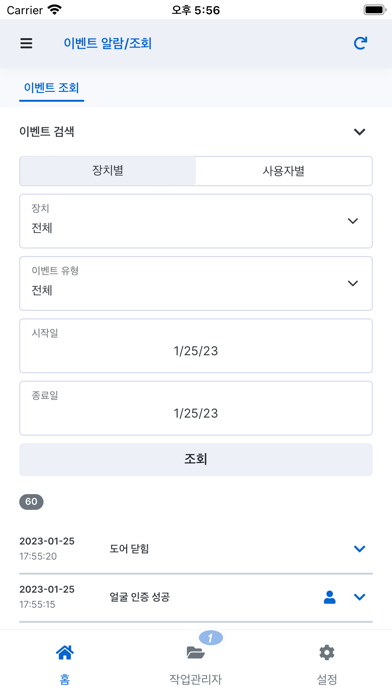Tap the refresh icon in header
This screenshot has height=696, width=392.
coord(360,43)
